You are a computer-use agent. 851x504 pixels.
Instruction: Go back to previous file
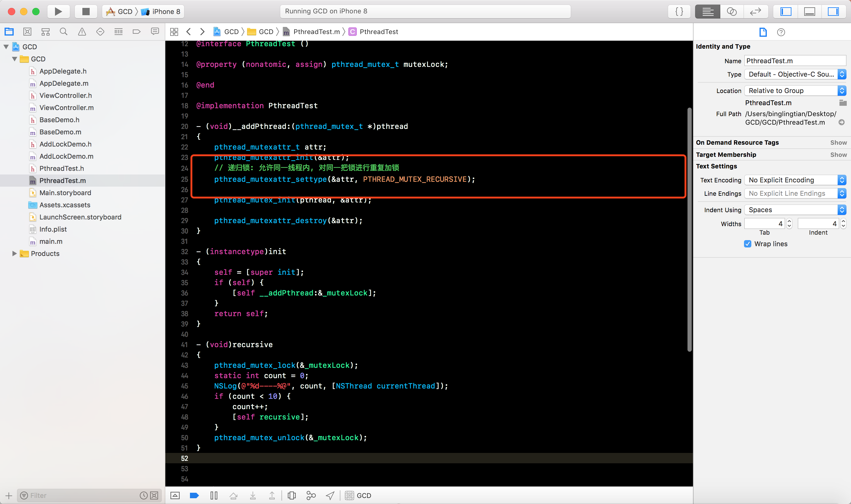189,32
